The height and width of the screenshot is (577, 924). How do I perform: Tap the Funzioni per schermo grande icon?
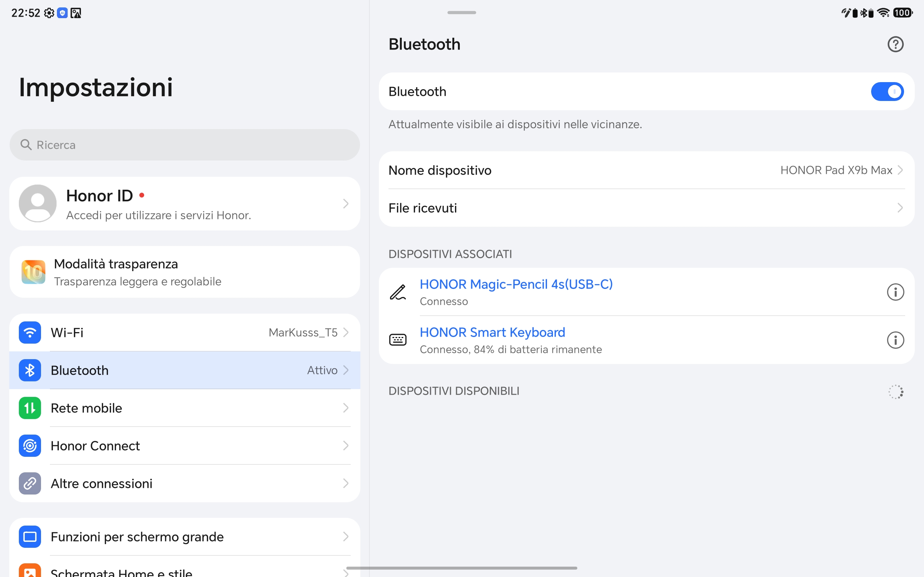click(x=30, y=537)
